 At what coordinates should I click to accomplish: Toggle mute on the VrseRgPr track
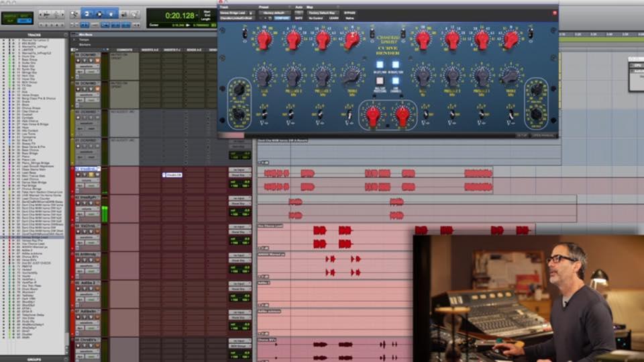point(97,203)
